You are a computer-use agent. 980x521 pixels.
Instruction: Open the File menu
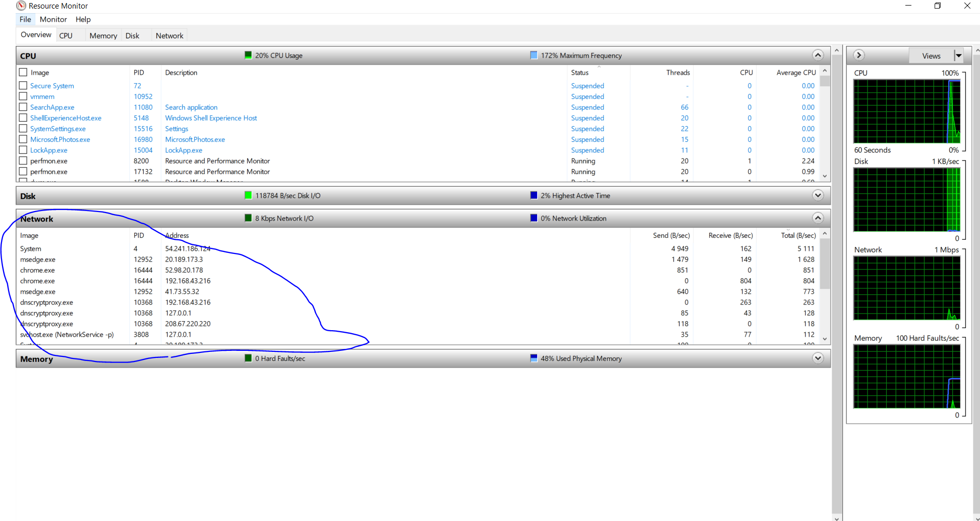coord(25,19)
